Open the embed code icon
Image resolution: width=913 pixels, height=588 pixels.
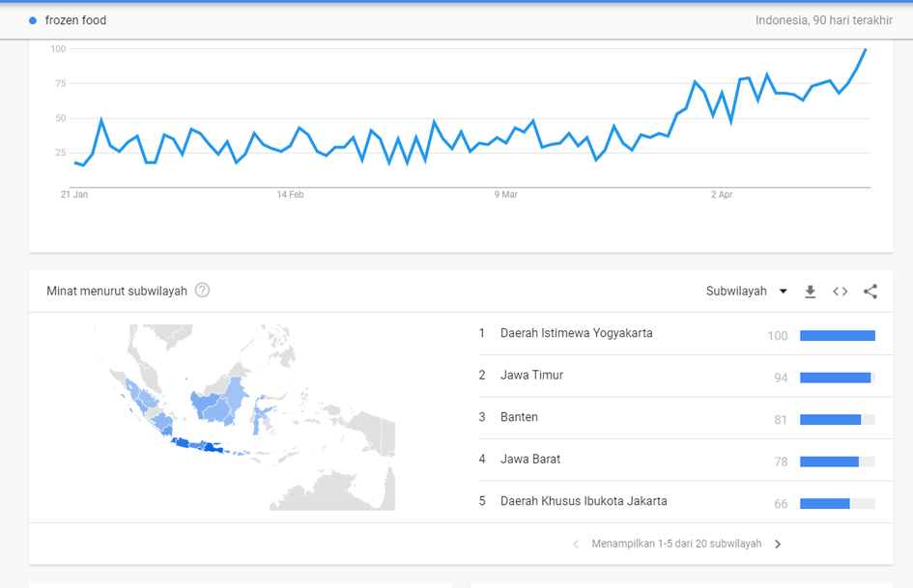[x=841, y=292]
